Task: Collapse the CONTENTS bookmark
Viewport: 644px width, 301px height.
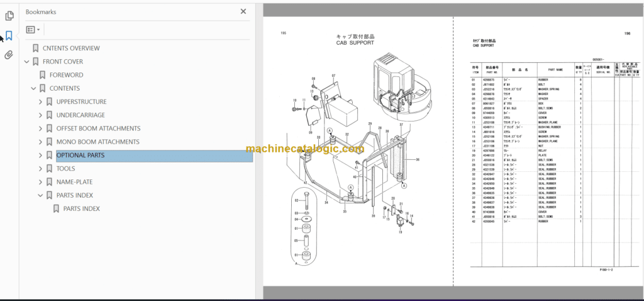Action: [x=34, y=88]
